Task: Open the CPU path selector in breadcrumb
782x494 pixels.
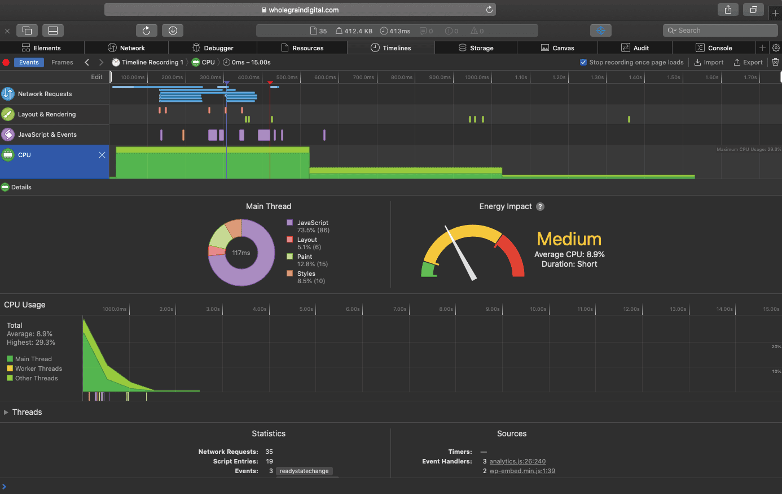Action: [x=208, y=62]
